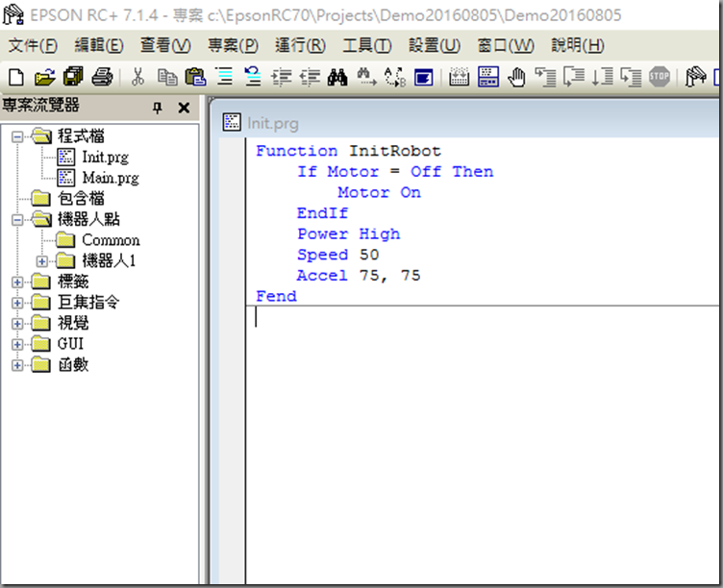Click the Step Into debug icon

tap(545, 77)
